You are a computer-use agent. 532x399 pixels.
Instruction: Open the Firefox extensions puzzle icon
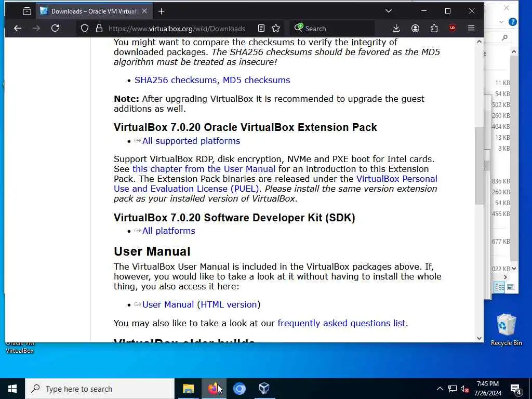point(434,29)
